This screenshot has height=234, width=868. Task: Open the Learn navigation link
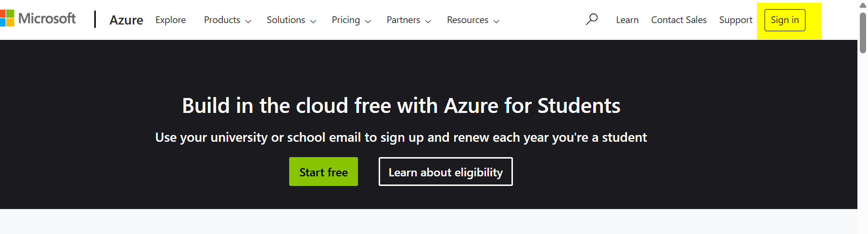point(627,20)
